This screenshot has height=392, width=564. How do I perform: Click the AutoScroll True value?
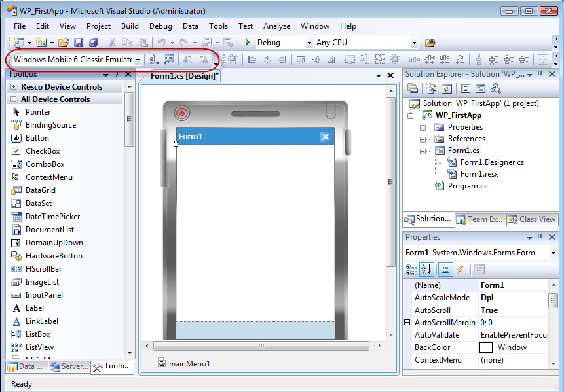click(514, 310)
